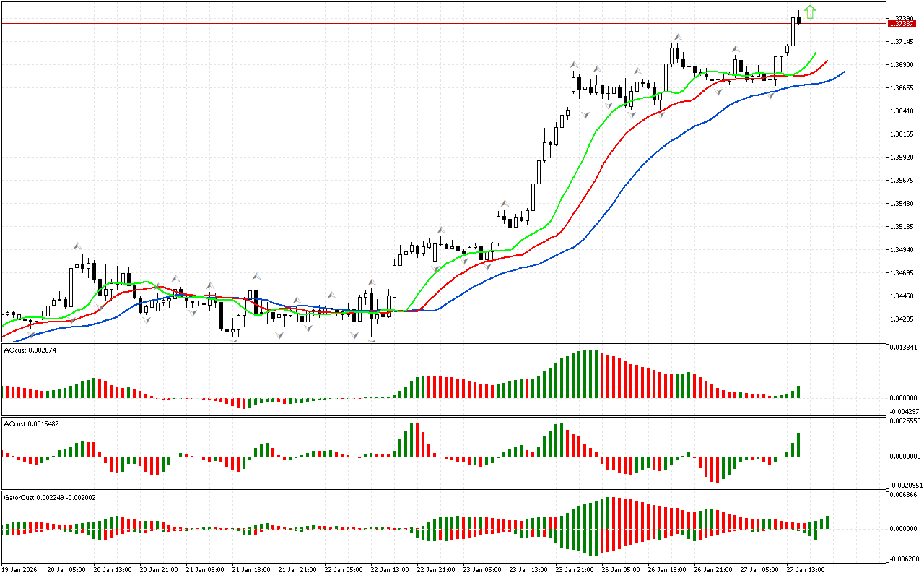
Task: Select the up fractal above the 26 Jan 13:00 high
Action: coord(677,36)
